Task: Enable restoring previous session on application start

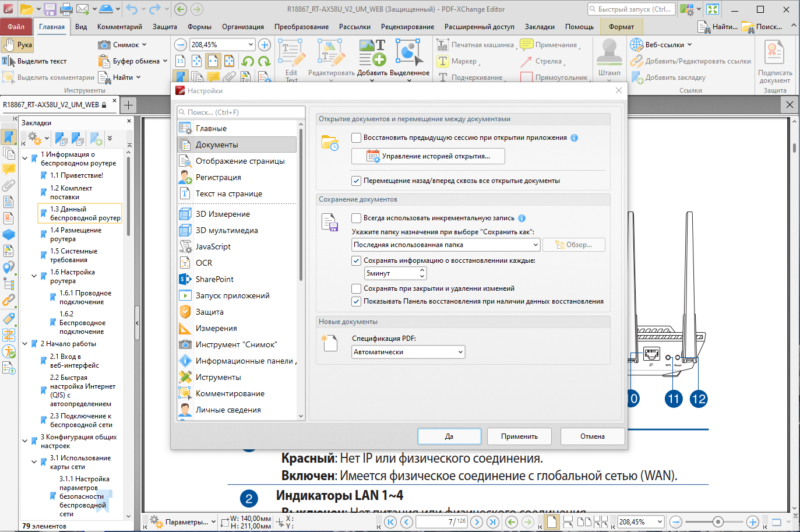Action: 357,138
